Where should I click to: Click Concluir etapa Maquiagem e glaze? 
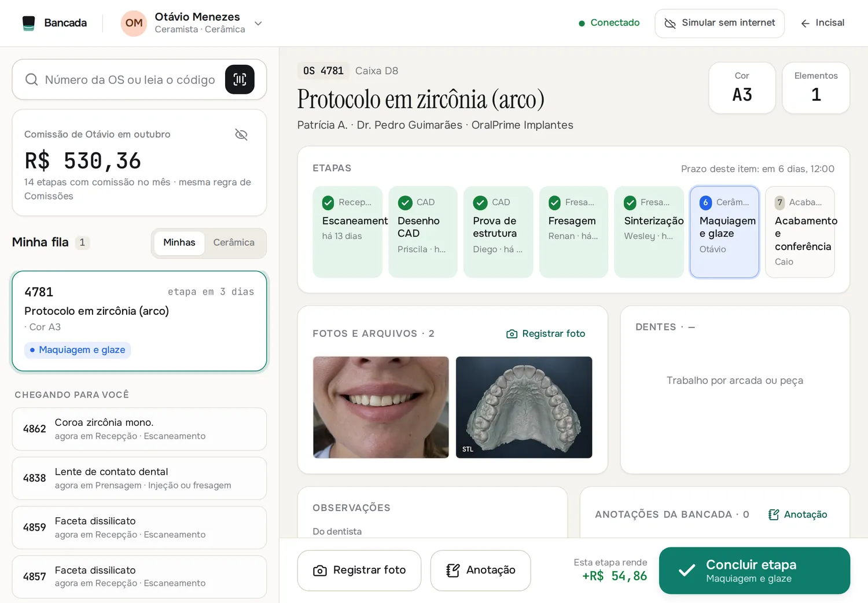click(755, 571)
